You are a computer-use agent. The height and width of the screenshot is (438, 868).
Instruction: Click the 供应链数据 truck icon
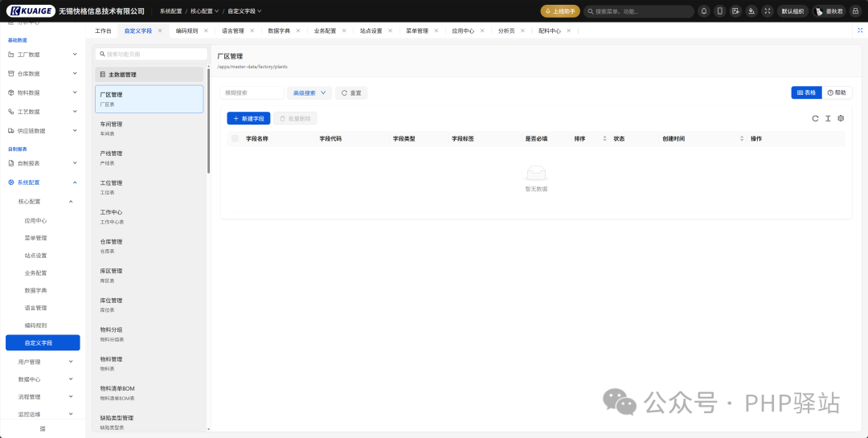click(x=11, y=131)
